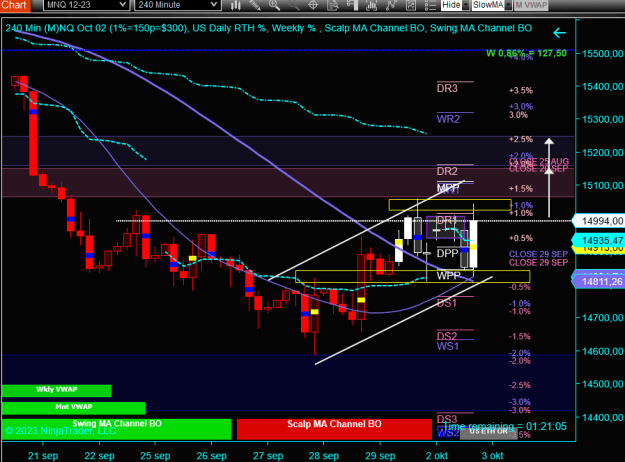Show the Chart Trader panel icon
The height and width of the screenshot is (462, 625).
coord(352,5)
